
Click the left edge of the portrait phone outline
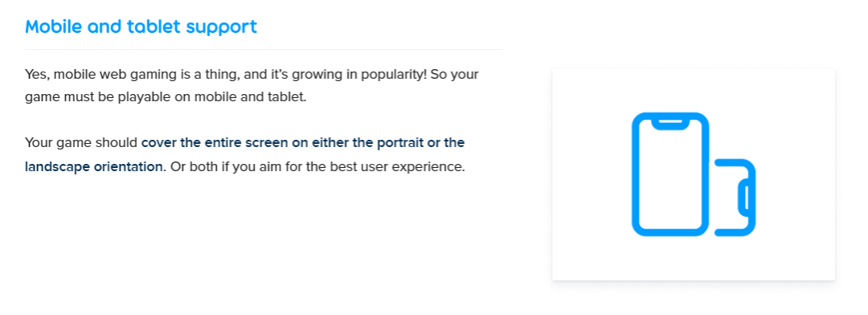tap(636, 174)
